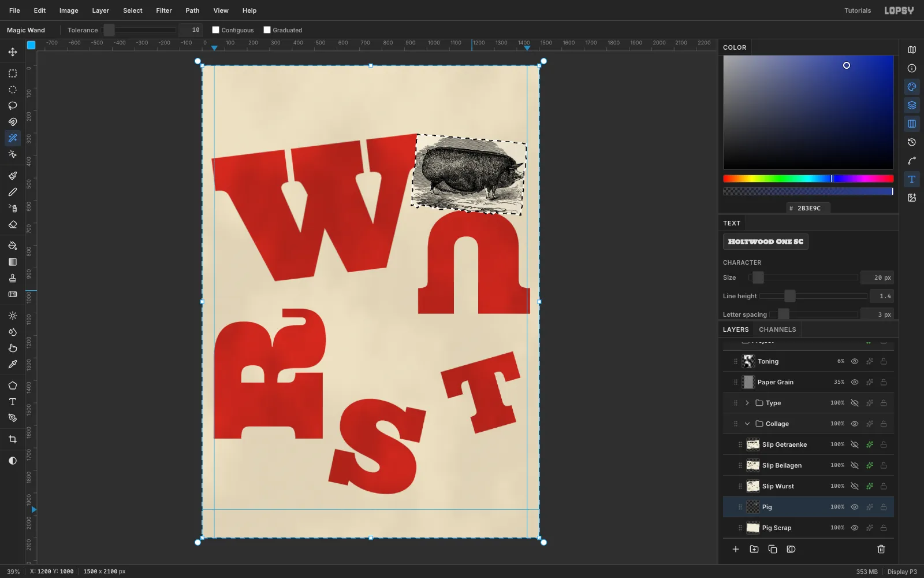The width and height of the screenshot is (924, 578).
Task: Open the Tutorials link
Action: (858, 10)
